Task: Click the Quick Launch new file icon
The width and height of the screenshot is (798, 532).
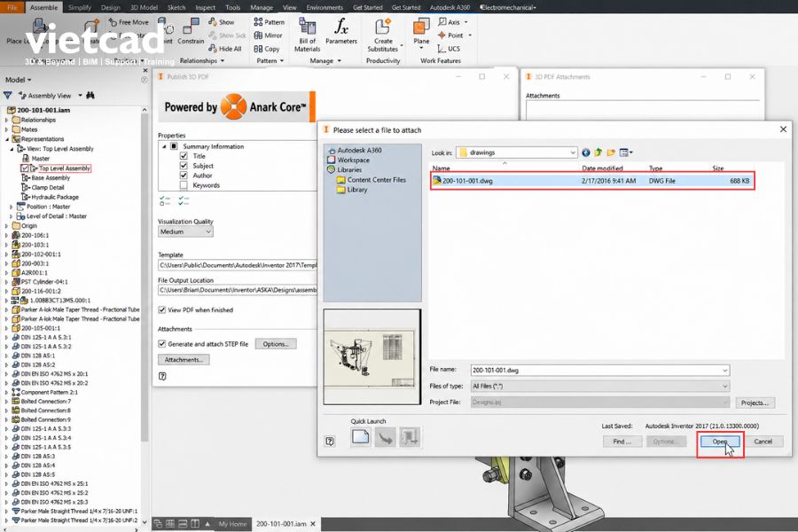Action: click(x=360, y=437)
